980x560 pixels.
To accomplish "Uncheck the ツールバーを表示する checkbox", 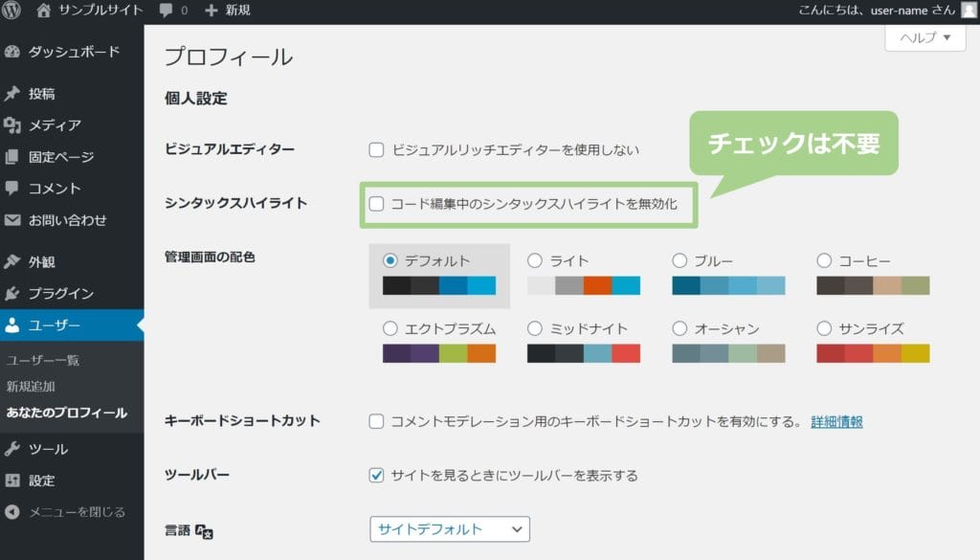I will point(377,475).
